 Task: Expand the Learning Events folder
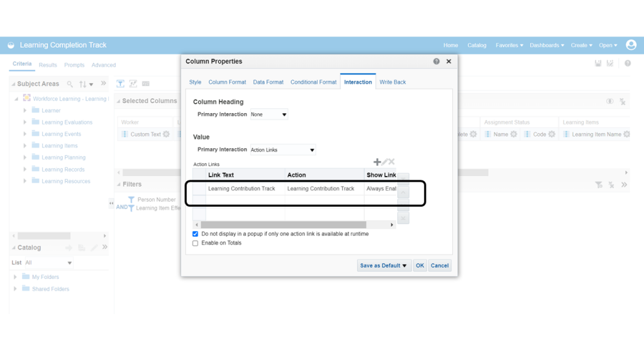(25, 134)
